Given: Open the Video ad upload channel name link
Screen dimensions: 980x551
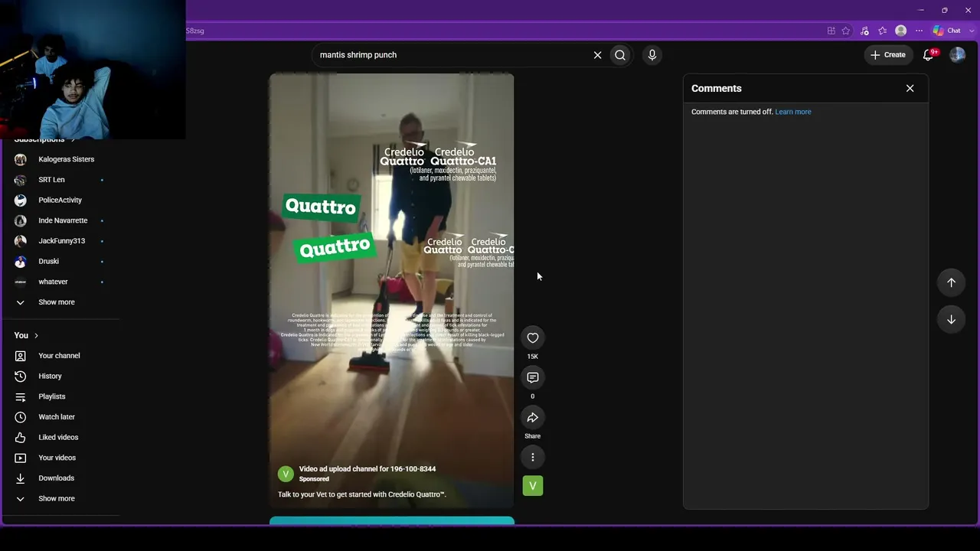Looking at the screenshot, I should pyautogui.click(x=367, y=469).
